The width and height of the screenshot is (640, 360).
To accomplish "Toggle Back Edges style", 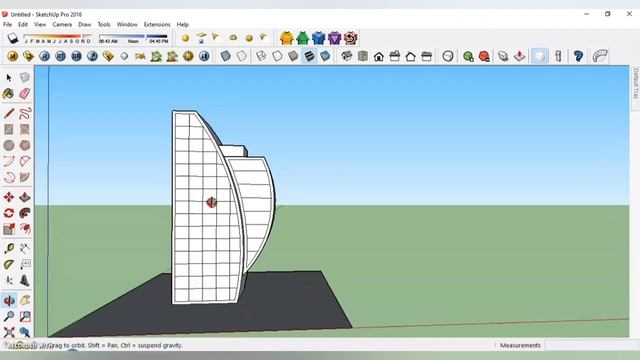I will [x=242, y=56].
